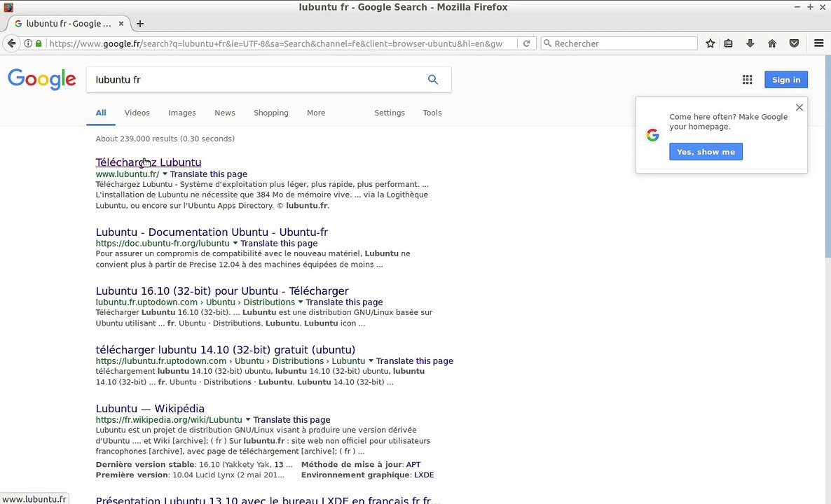Translate this page for Lubuntu 16.10 result
Viewport: 831px width, 504px height.
pyautogui.click(x=344, y=302)
